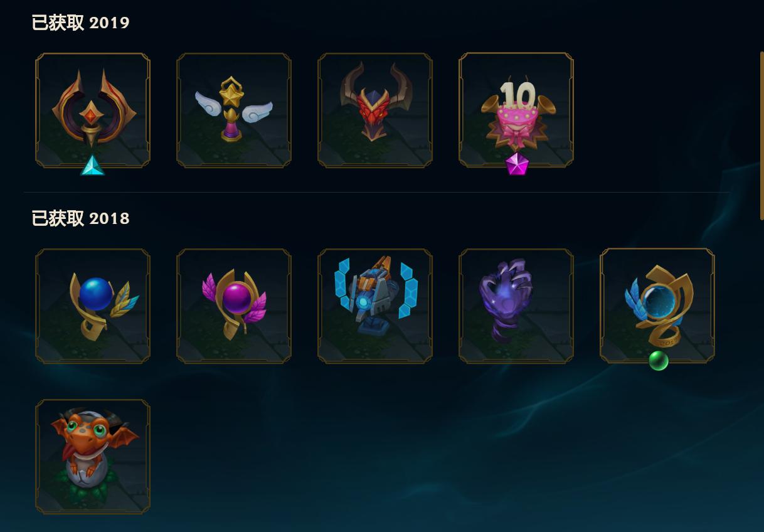Screen dimensions: 764x532
Task: Pick the pink 10th anniversary cake ward
Action: 516,110
